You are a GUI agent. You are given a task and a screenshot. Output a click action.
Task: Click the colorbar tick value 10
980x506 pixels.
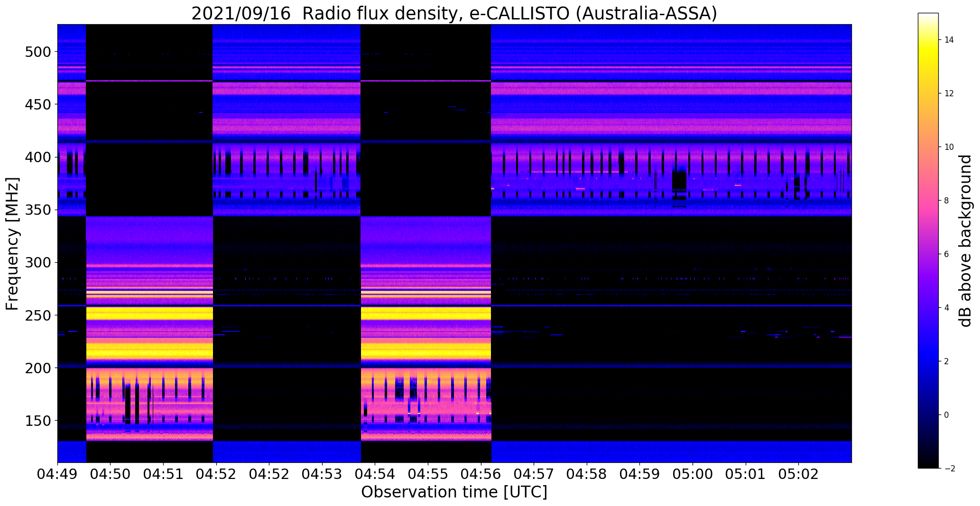(x=949, y=147)
